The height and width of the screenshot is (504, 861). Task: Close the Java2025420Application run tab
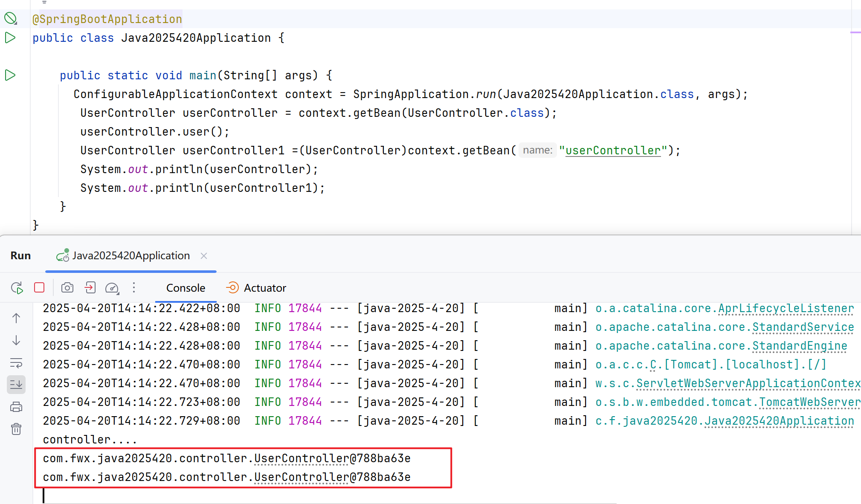coord(204,255)
